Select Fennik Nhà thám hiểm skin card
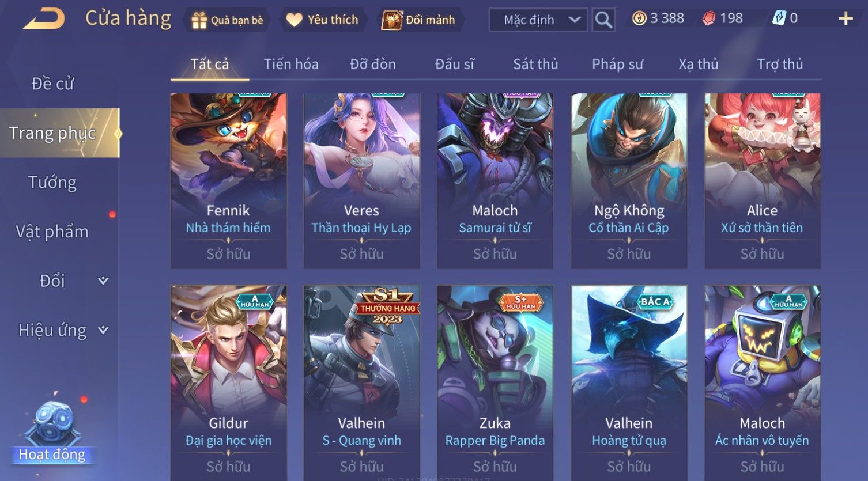Image resolution: width=868 pixels, height=481 pixels. (229, 181)
